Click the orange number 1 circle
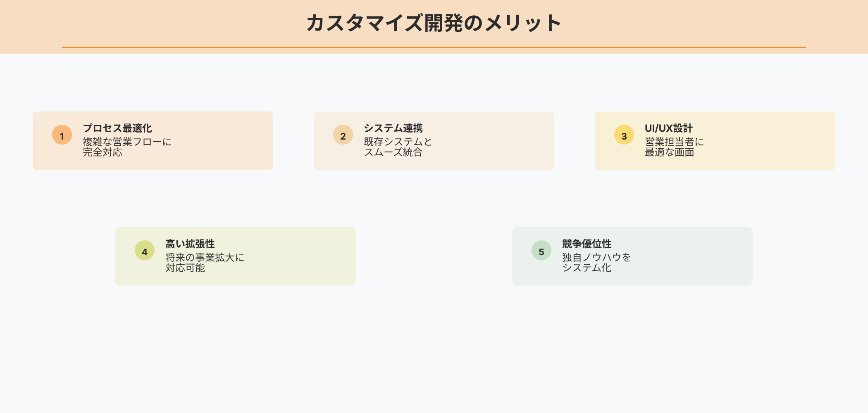 click(62, 135)
